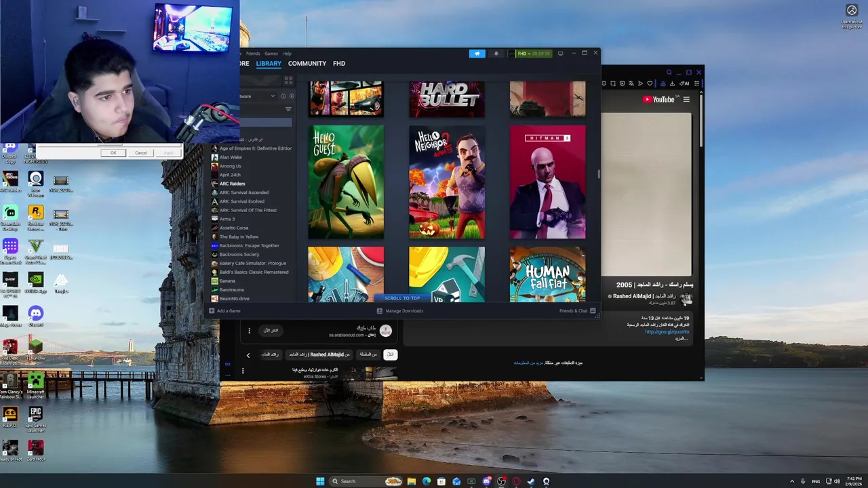The height and width of the screenshot is (488, 868).
Task: Open the Help menu in Steam
Action: [287, 54]
